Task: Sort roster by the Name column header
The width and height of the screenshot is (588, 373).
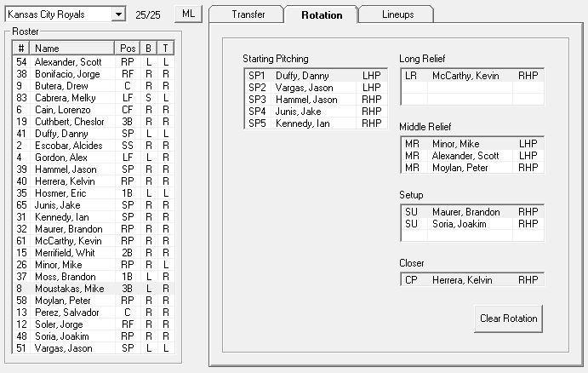Action: click(x=71, y=49)
